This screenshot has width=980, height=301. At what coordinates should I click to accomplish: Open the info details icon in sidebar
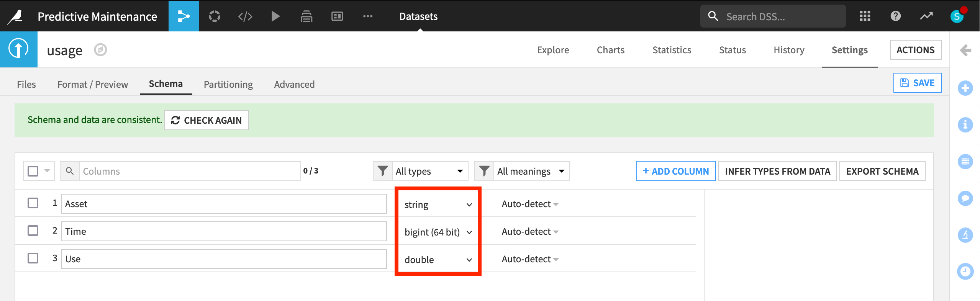point(965,125)
